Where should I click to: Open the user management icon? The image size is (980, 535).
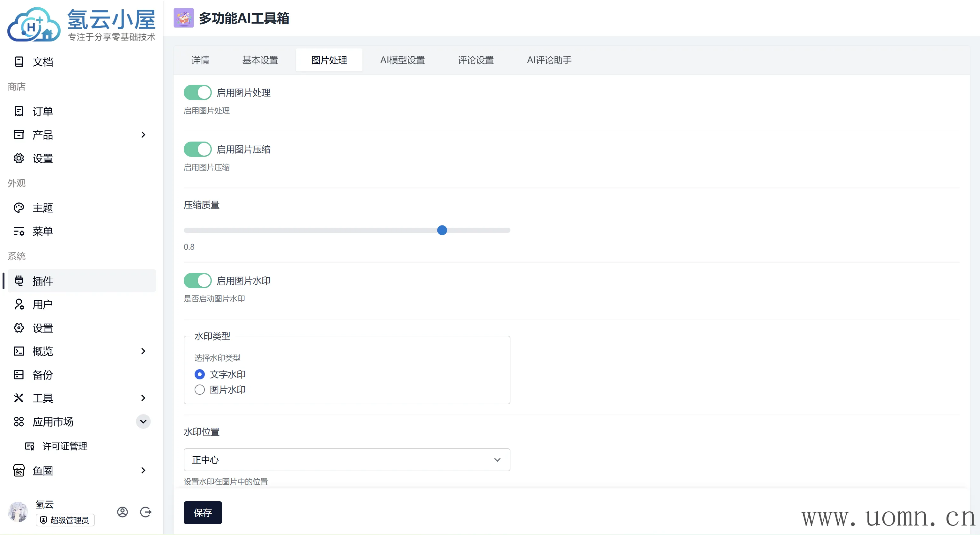(x=19, y=304)
